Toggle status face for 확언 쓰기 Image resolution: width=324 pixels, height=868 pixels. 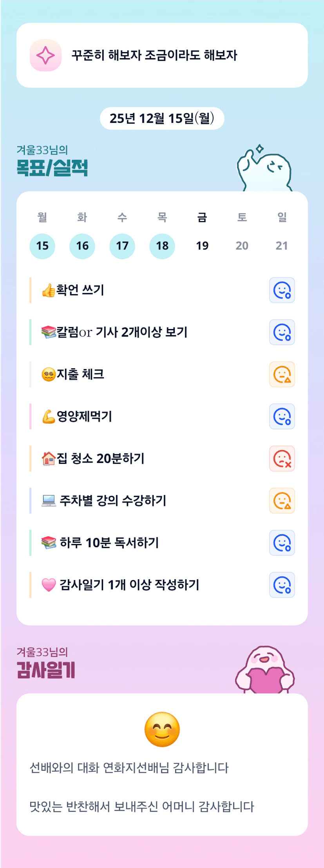(x=282, y=290)
